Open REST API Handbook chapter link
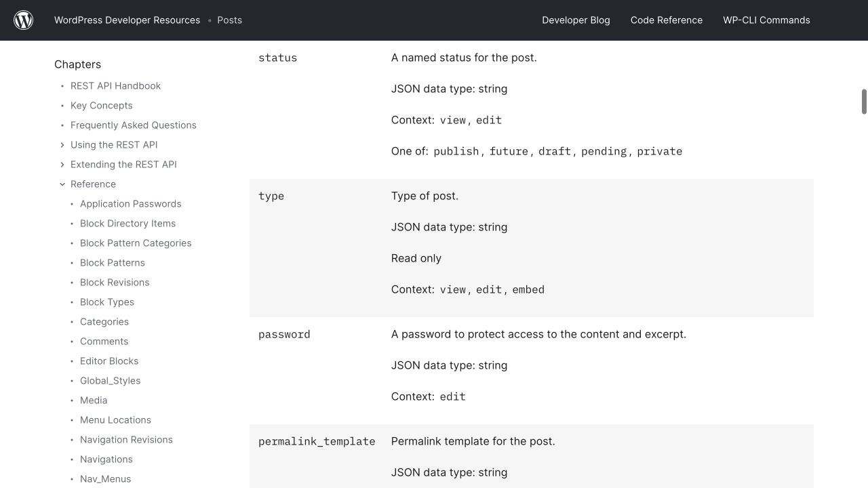This screenshot has width=868, height=488. (x=115, y=86)
